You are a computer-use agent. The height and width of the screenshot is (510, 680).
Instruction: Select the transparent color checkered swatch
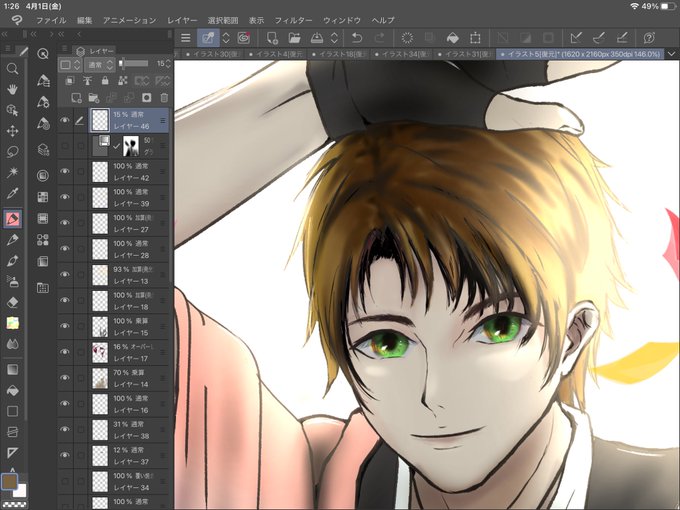(x=15, y=504)
